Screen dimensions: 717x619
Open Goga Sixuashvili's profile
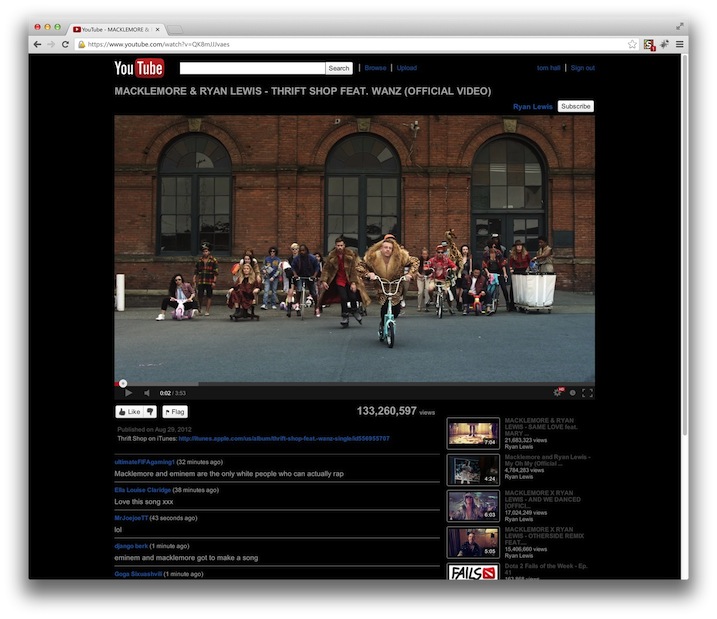138,574
